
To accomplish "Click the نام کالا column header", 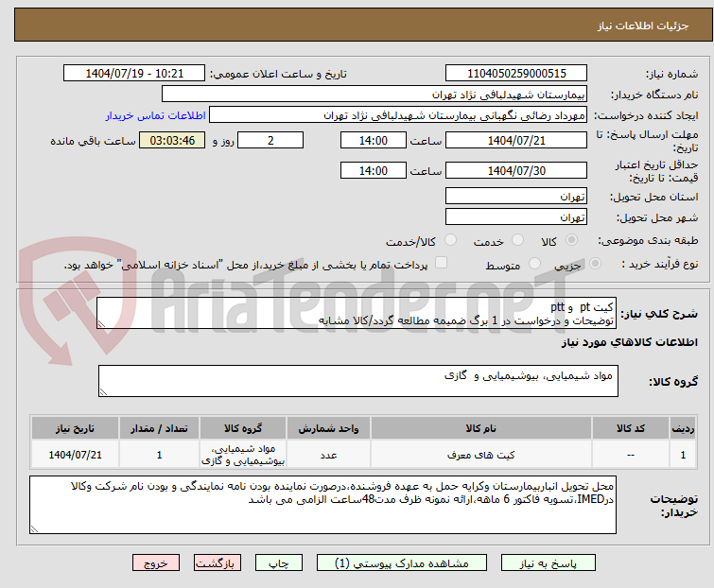I will 480,428.
